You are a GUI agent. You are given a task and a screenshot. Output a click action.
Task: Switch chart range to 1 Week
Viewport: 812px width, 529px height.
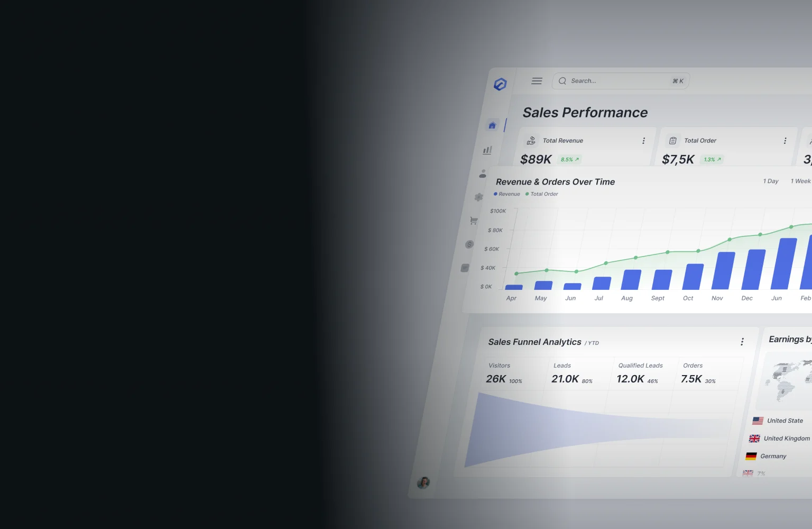[x=800, y=181]
